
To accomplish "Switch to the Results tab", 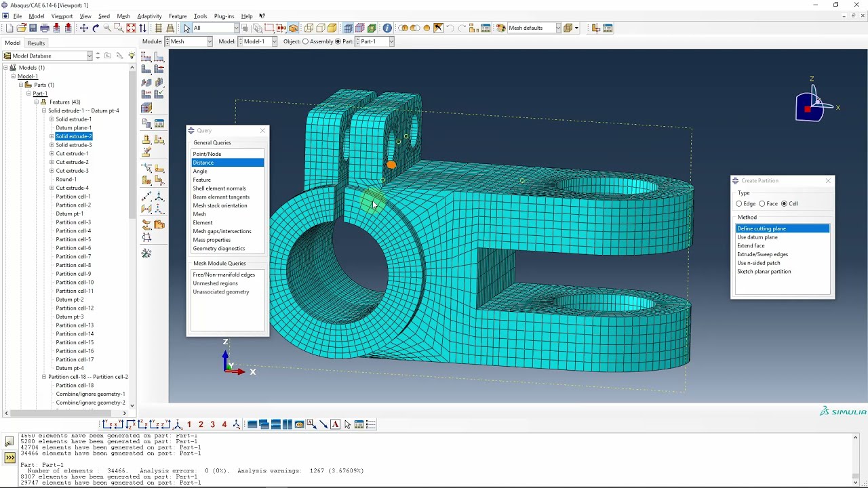I will click(36, 43).
